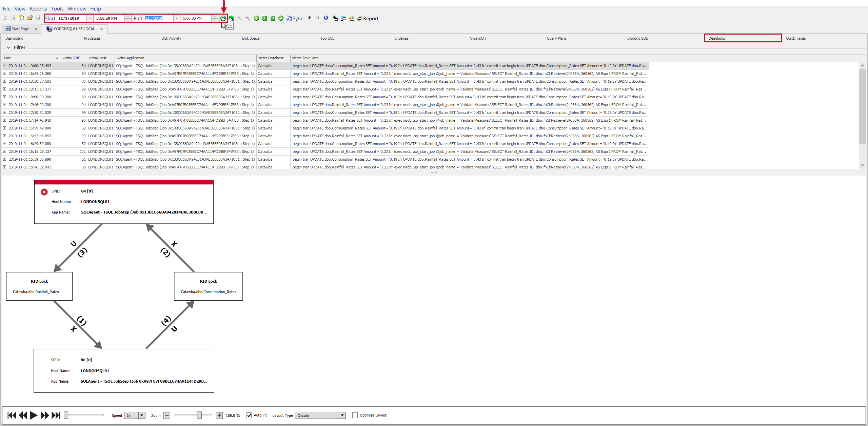
Task: Click the green back navigation arrow
Action: click(256, 18)
